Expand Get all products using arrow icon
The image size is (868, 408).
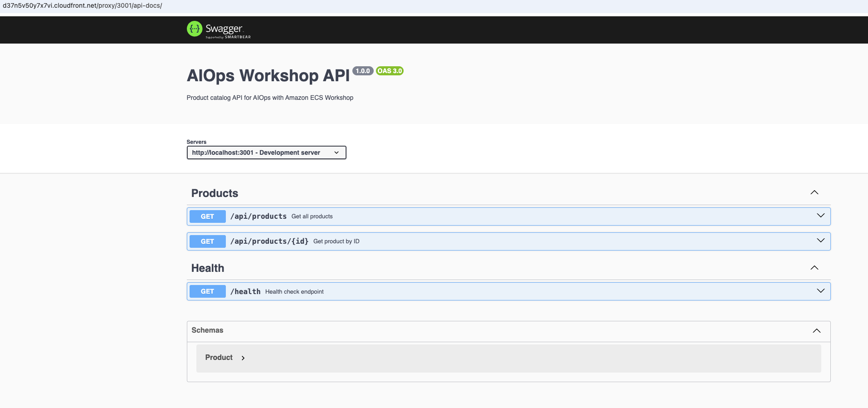pyautogui.click(x=820, y=216)
